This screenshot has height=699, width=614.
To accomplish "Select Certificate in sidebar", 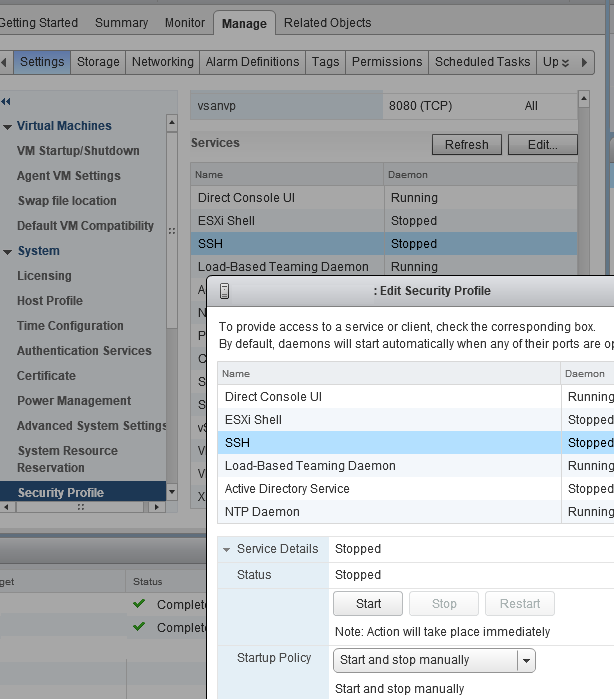I will tap(46, 375).
